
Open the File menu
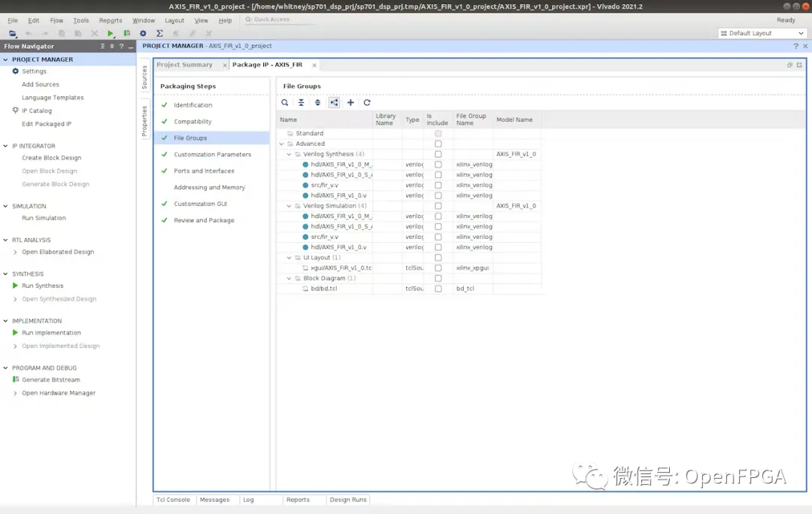coord(13,20)
